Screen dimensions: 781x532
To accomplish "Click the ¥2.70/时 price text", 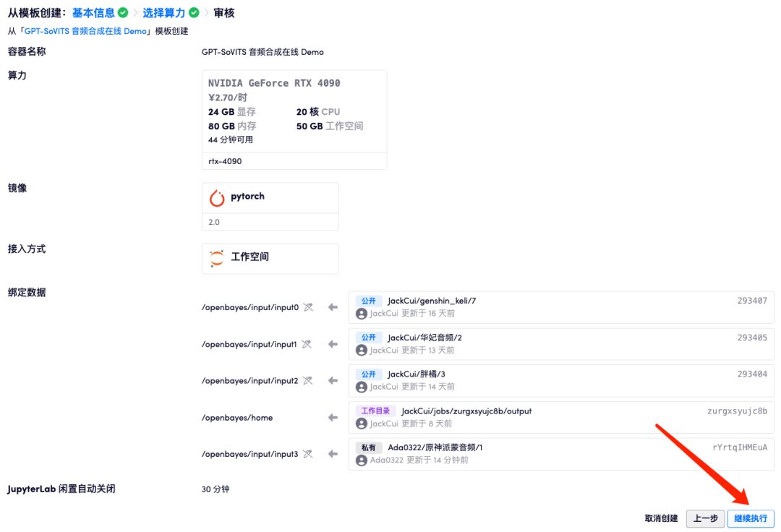I will point(228,98).
